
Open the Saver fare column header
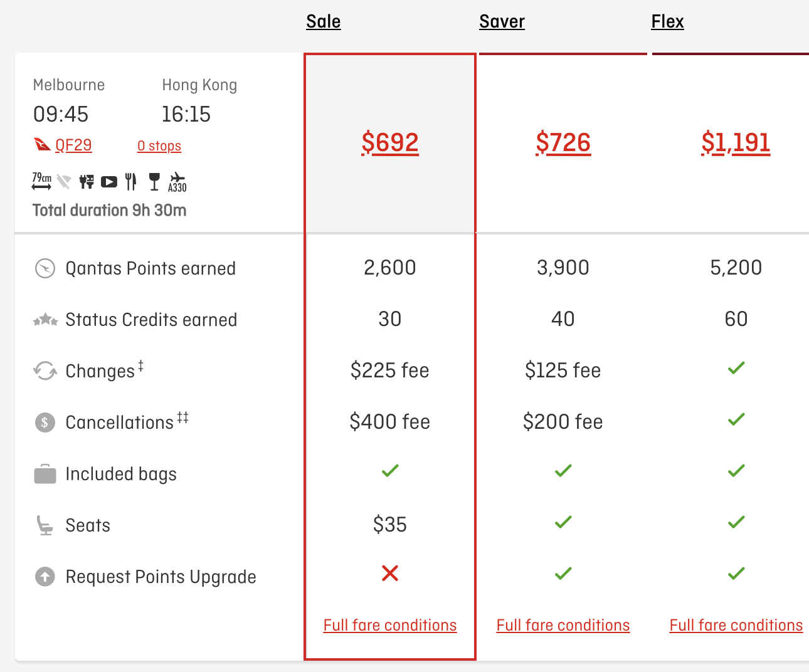point(502,21)
